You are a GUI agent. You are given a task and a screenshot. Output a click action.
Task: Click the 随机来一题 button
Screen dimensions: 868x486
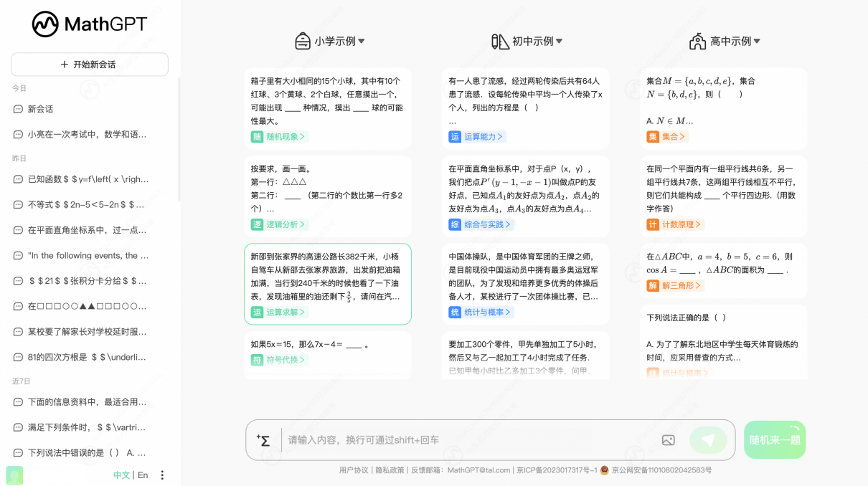[x=774, y=439]
